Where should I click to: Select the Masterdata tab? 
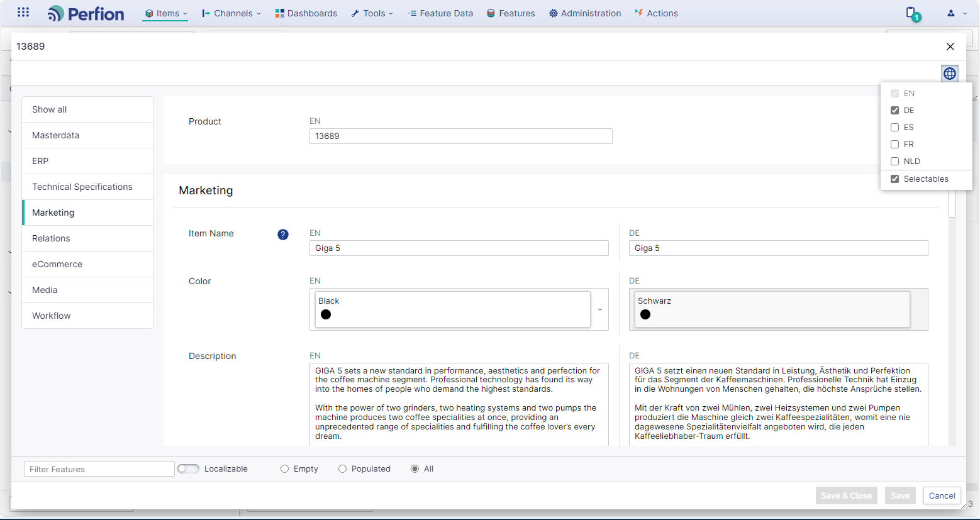tap(87, 135)
